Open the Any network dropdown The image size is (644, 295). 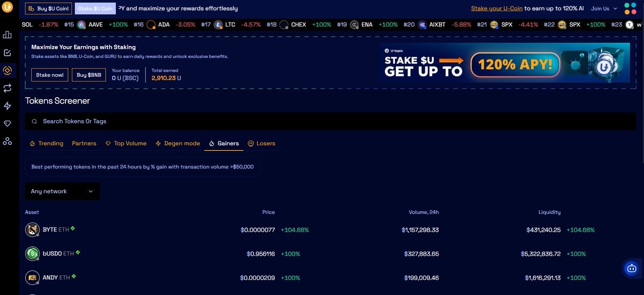click(62, 191)
